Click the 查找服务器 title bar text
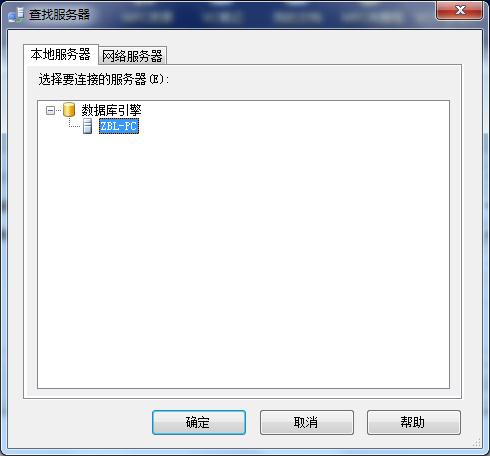 [59, 15]
